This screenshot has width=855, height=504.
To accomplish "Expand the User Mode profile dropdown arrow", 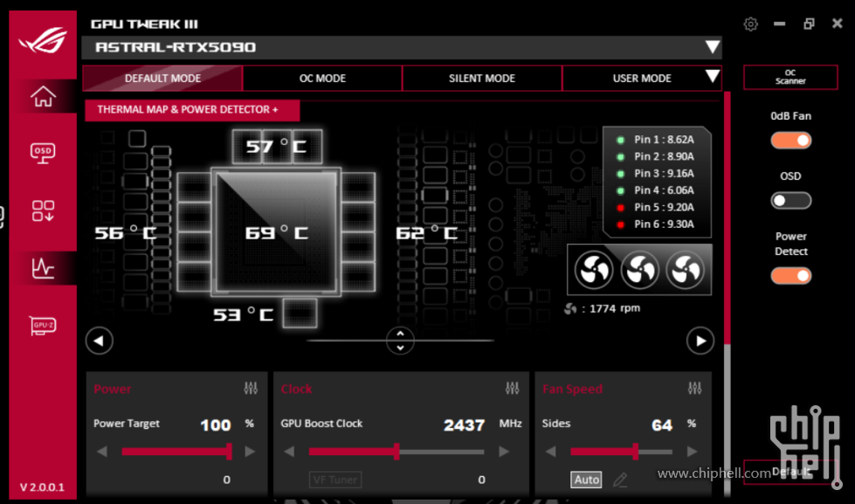I will (712, 77).
